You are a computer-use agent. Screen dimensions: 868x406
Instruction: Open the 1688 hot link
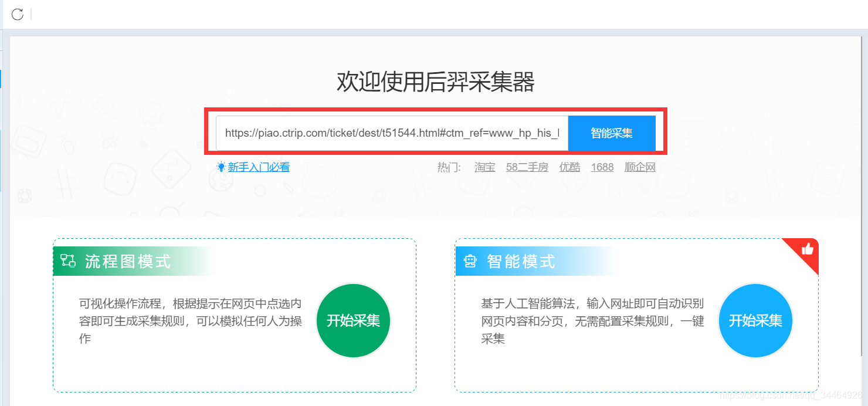pos(602,167)
